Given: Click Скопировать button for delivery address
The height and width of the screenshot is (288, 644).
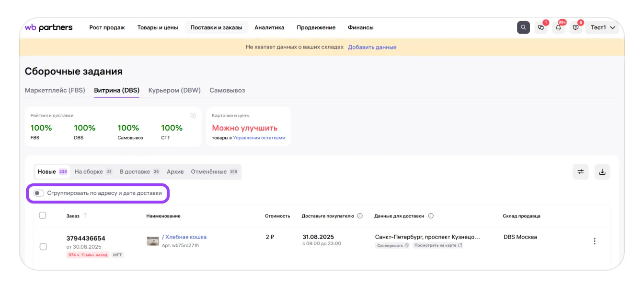Looking at the screenshot, I should pyautogui.click(x=392, y=245).
